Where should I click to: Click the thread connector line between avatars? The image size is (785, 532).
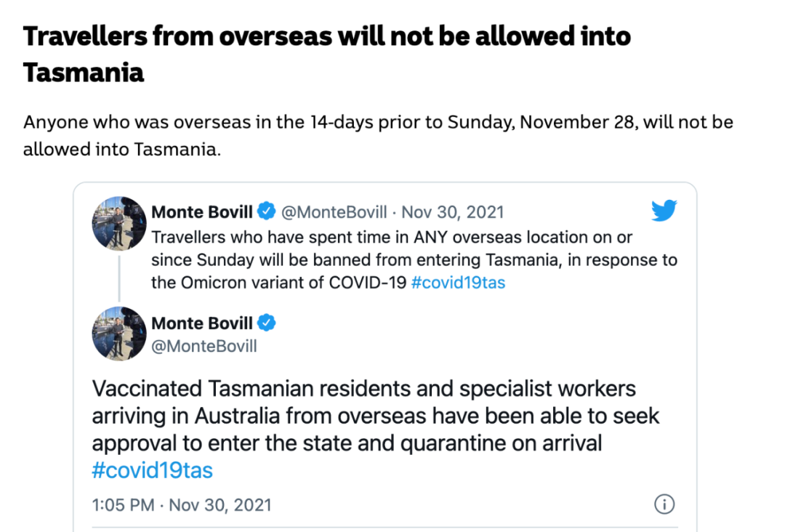point(119,278)
